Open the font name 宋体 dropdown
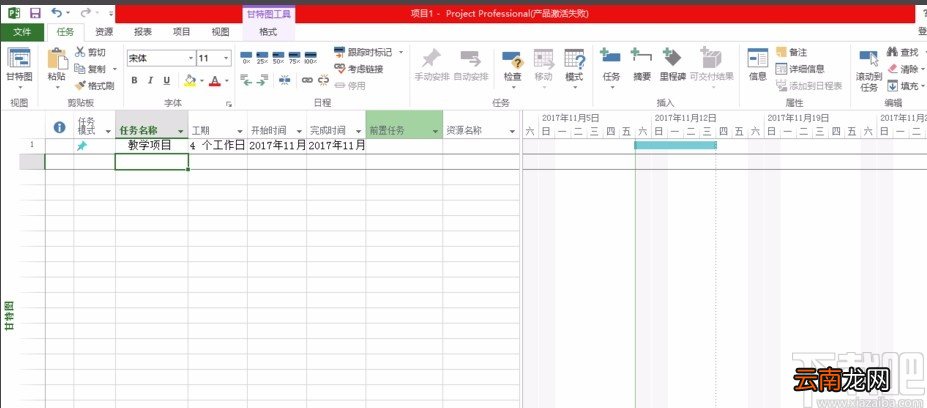The width and height of the screenshot is (927, 408). (191, 58)
